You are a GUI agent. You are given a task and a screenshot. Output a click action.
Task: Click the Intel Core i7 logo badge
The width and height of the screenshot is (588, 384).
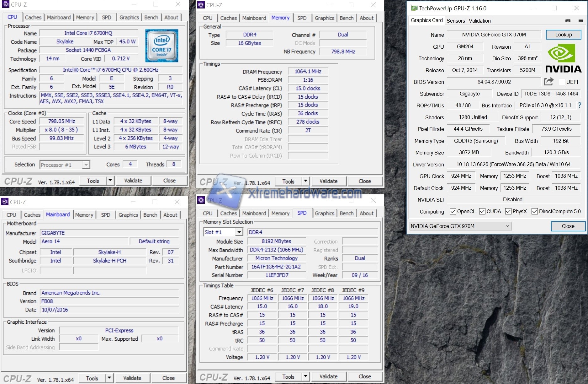click(x=162, y=46)
